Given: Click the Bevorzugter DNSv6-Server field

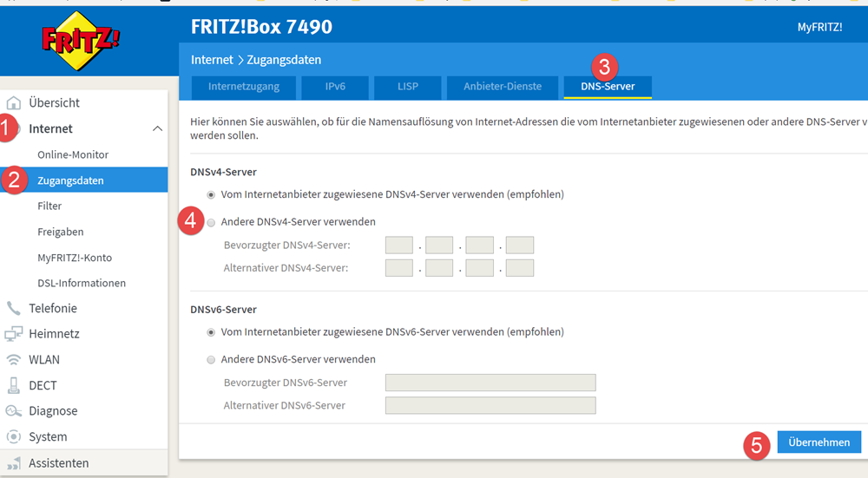Looking at the screenshot, I should coord(490,383).
